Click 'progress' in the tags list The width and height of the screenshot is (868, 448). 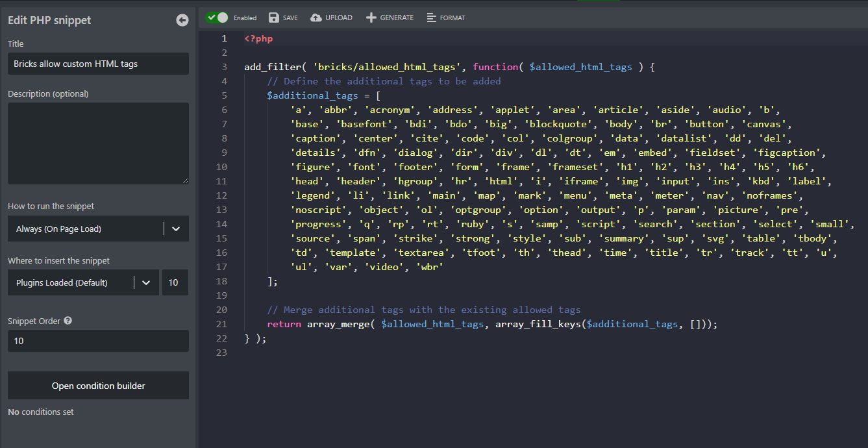[318, 224]
